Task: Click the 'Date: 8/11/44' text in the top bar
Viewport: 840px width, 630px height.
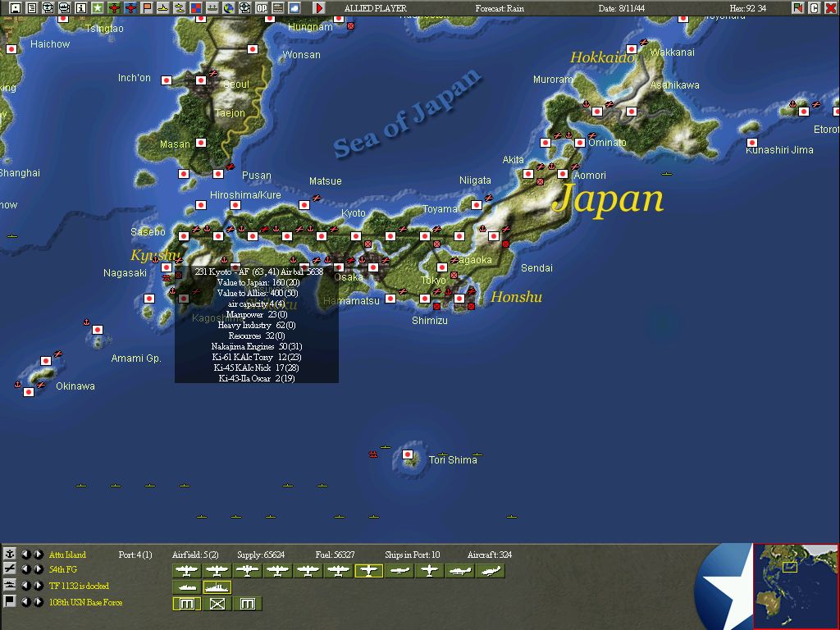Action: click(x=622, y=8)
